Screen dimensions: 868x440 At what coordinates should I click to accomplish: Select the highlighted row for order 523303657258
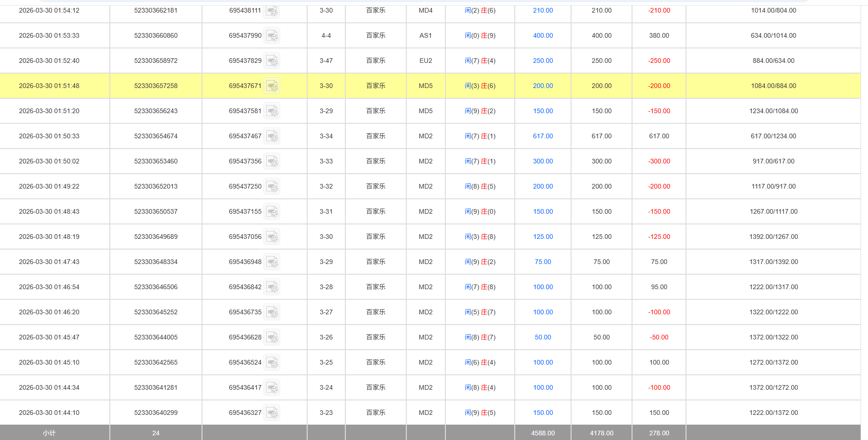[155, 86]
